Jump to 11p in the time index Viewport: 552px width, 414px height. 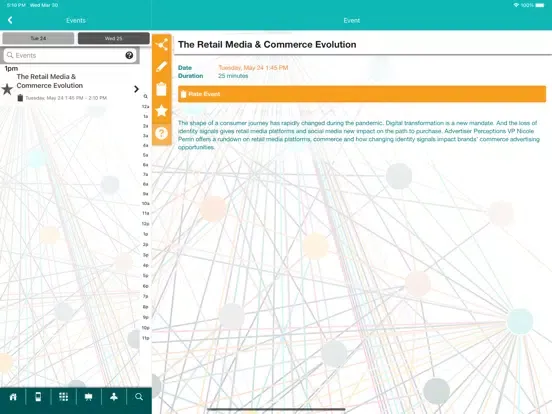pos(145,338)
